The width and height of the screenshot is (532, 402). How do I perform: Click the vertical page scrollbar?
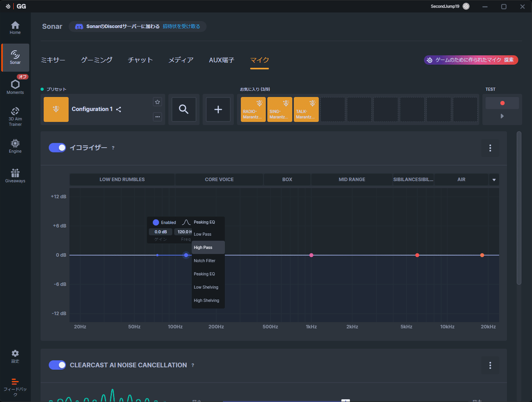tap(519, 207)
